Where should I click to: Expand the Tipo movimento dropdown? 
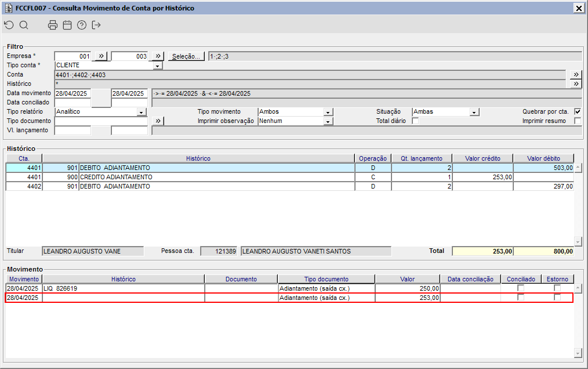coord(328,112)
